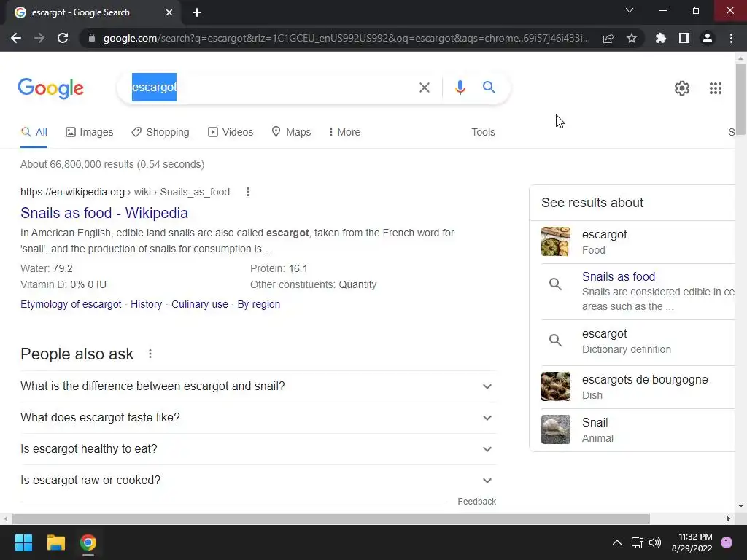Open escargot Dictionary definition entry
The width and height of the screenshot is (747, 560).
point(638,341)
